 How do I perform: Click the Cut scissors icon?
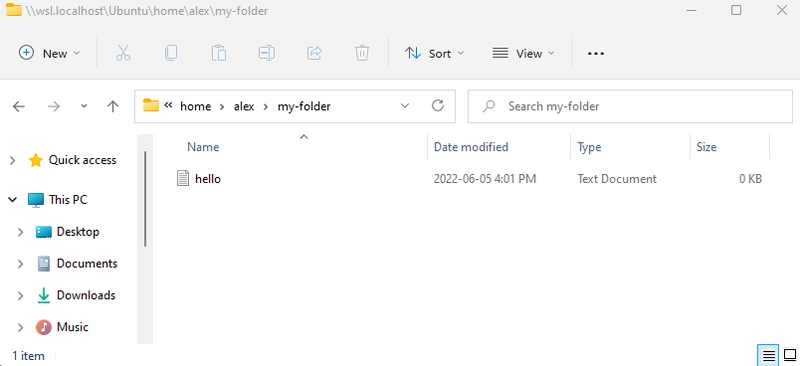click(x=123, y=53)
